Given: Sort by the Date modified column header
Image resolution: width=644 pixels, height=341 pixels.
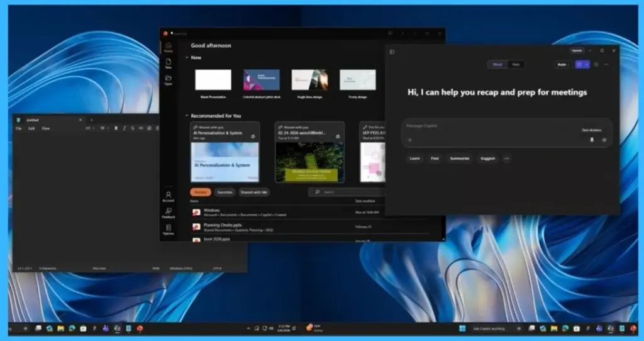Looking at the screenshot, I should [x=365, y=201].
